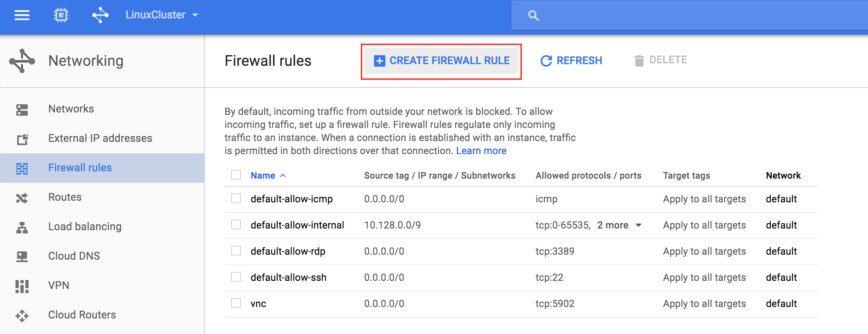Click the VPN sidebar icon
Screen dimensions: 868x334
click(22, 286)
